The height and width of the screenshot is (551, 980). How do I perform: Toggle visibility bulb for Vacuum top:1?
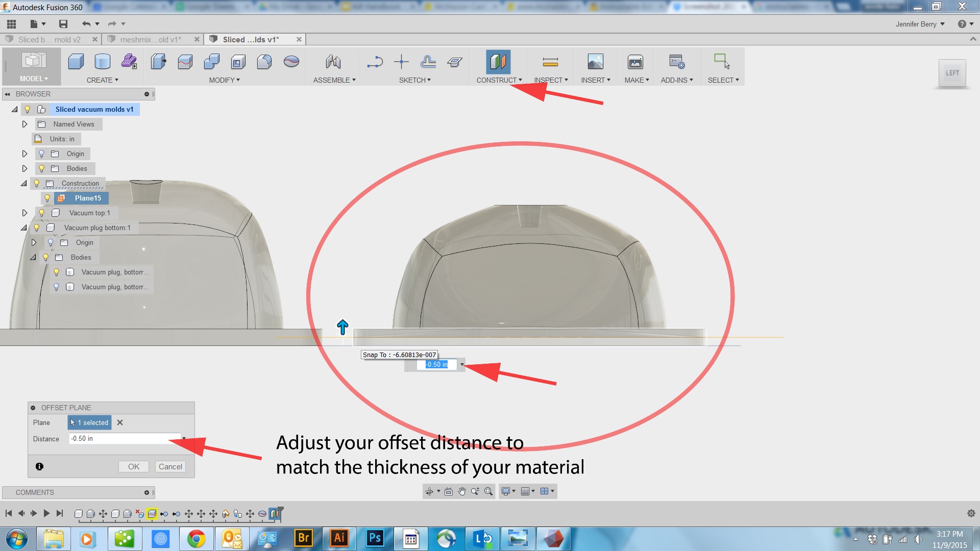click(x=42, y=213)
